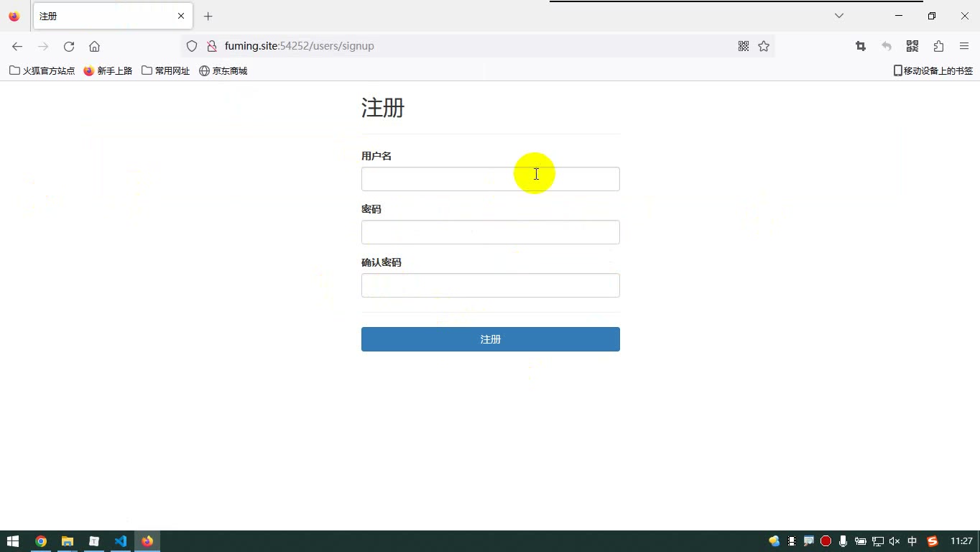The image size is (980, 552).
Task: Launch the screenshot crop tool
Action: 861,46
